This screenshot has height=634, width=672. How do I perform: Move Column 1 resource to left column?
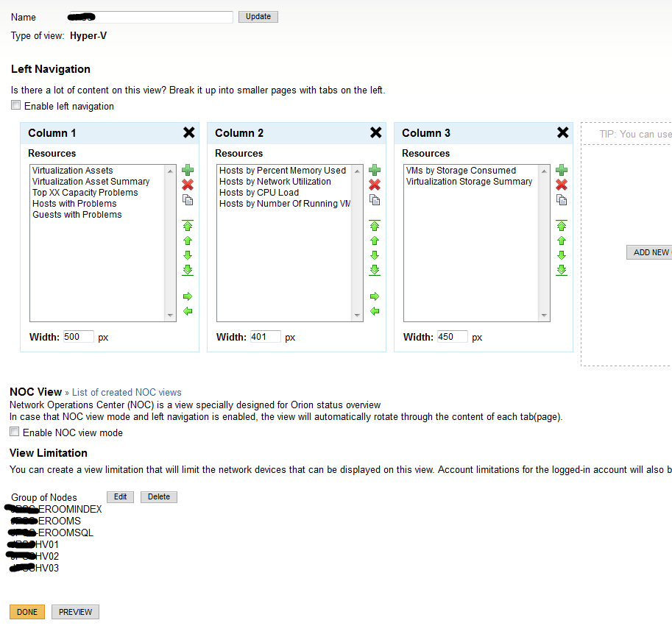(188, 311)
